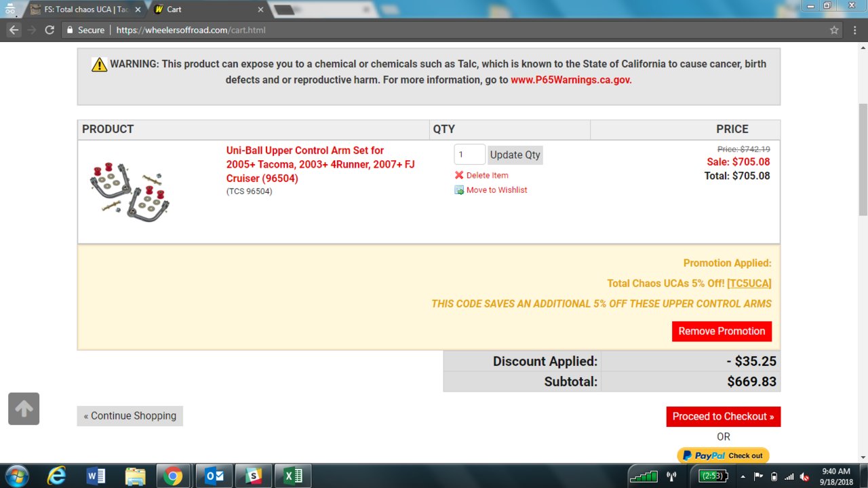Click the Discount Applied - $35.25 value
Viewport: 868px width, 488px height.
pos(751,361)
